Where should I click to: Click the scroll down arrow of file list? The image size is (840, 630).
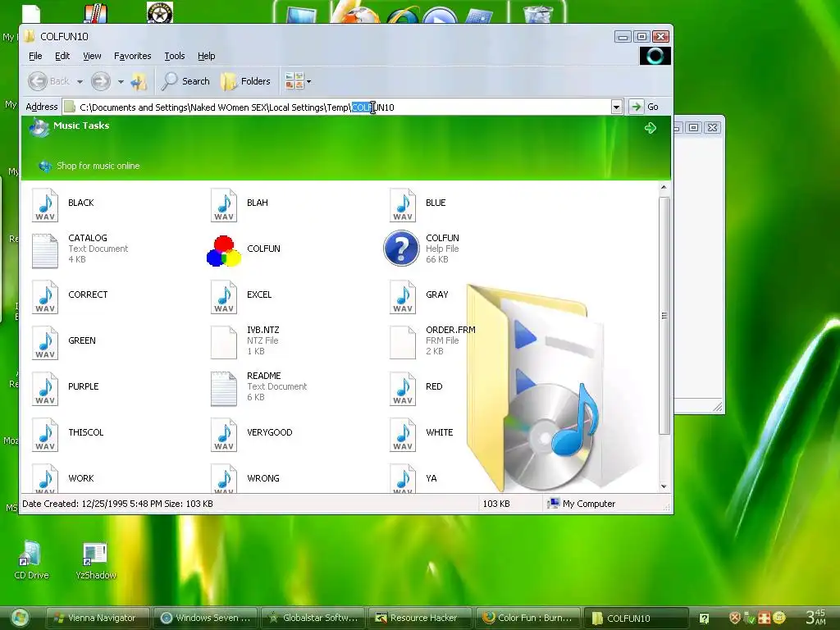coord(664,486)
